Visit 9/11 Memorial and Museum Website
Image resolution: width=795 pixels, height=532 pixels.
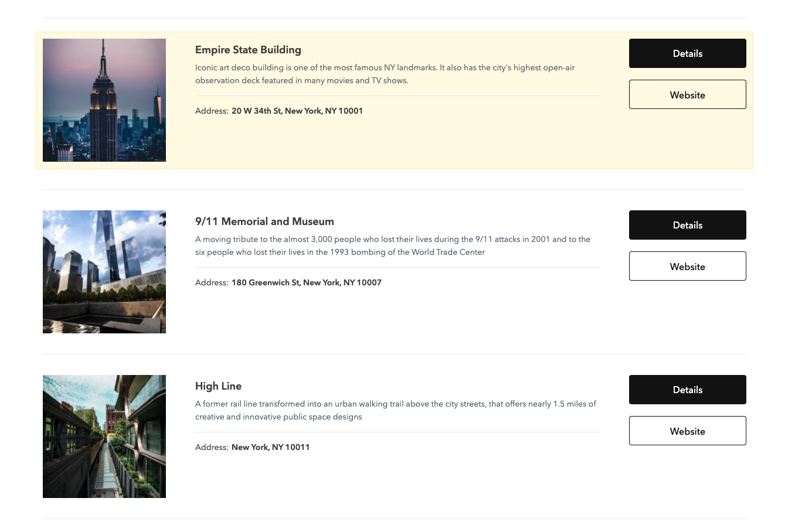click(687, 266)
